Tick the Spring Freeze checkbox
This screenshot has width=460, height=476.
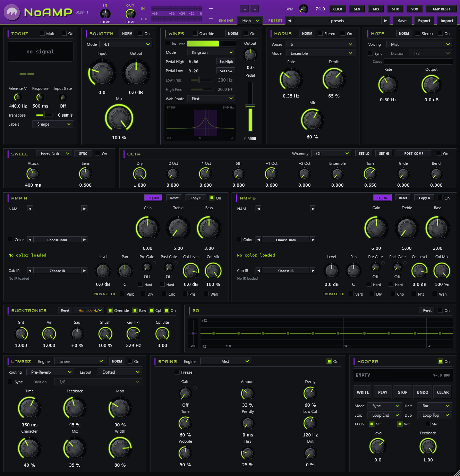click(177, 372)
